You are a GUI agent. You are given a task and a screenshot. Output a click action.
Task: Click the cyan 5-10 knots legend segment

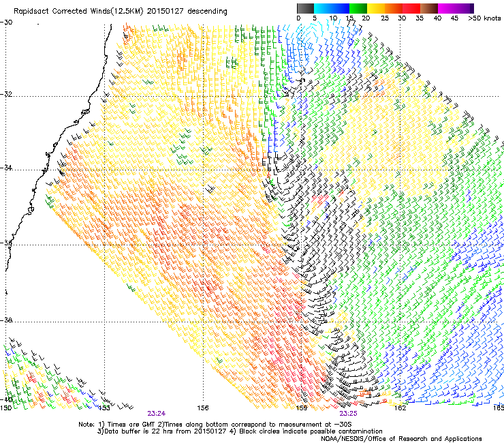tap(323, 8)
